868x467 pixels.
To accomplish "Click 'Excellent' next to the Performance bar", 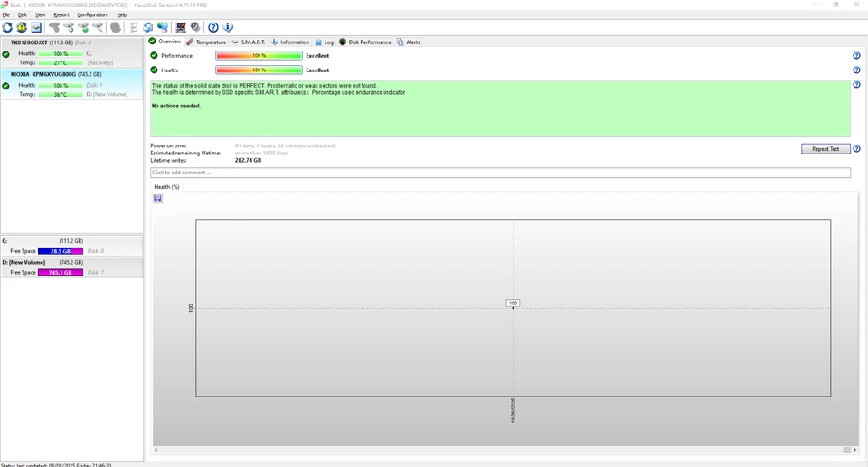I will [317, 56].
